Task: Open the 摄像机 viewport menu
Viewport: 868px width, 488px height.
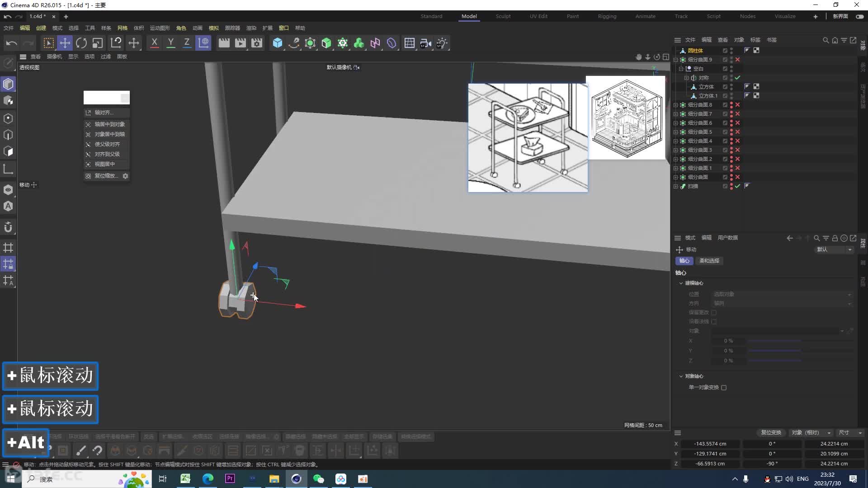Action: click(x=54, y=56)
